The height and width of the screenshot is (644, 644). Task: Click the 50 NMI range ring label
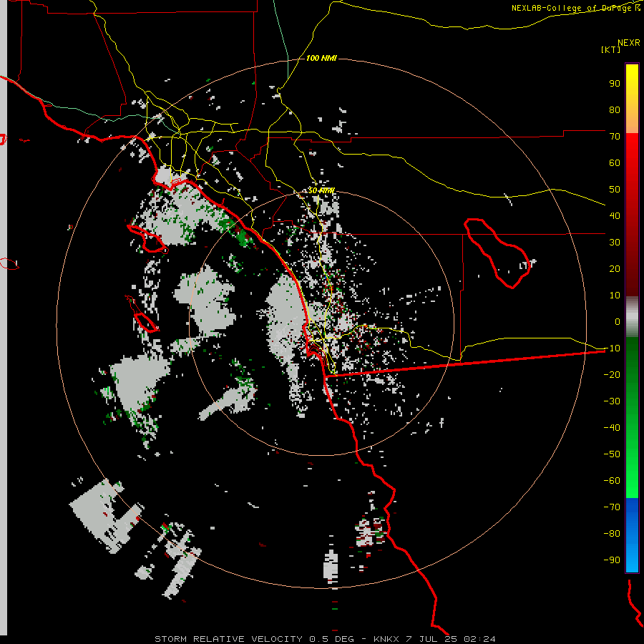click(321, 190)
